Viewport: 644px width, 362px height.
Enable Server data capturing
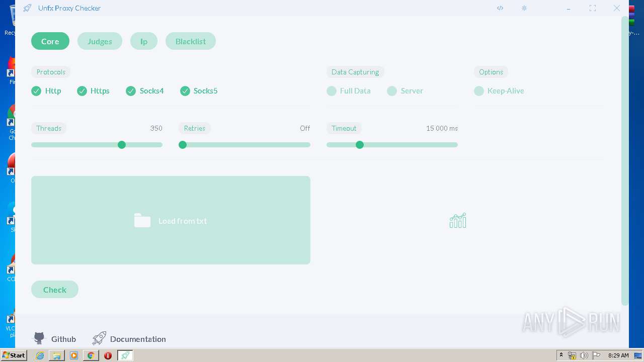coord(392,91)
